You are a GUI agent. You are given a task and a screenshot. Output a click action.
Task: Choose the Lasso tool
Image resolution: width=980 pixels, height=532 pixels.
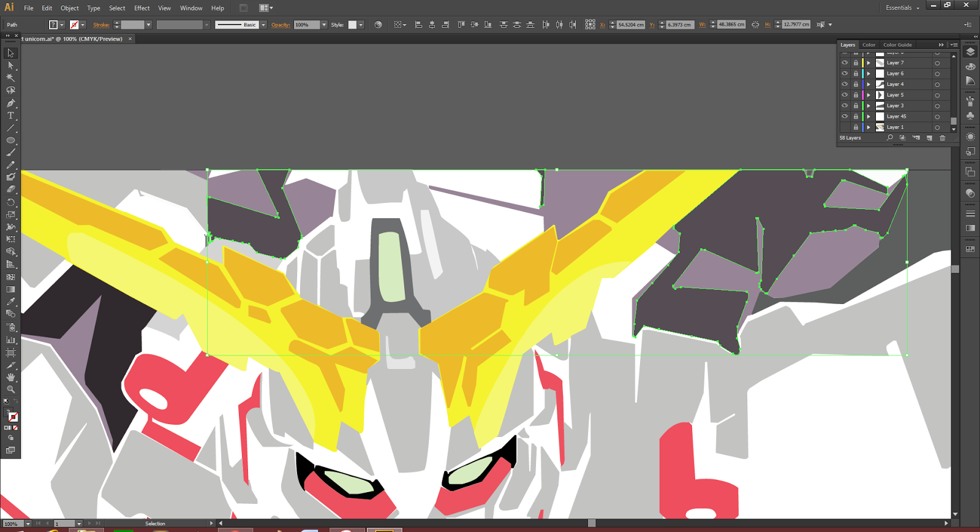click(10, 91)
